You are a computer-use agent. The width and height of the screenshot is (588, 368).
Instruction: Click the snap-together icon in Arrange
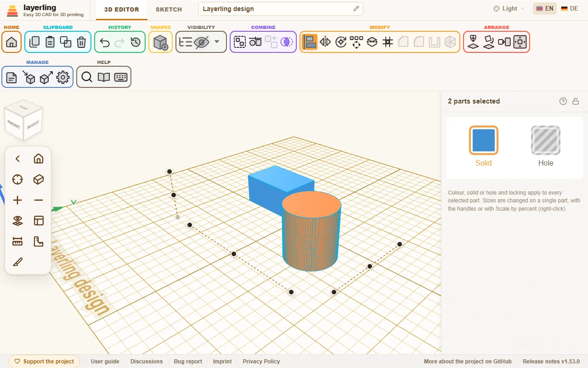click(504, 42)
